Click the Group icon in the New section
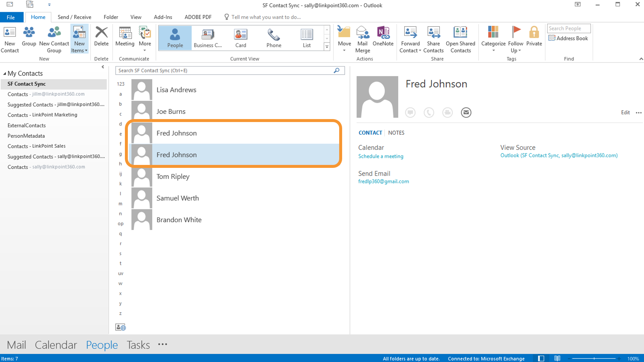Image resolution: width=644 pixels, height=362 pixels. point(29,36)
